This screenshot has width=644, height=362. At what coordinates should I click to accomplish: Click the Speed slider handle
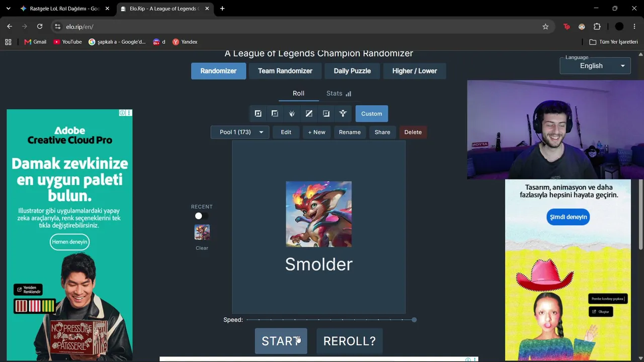[414, 320]
